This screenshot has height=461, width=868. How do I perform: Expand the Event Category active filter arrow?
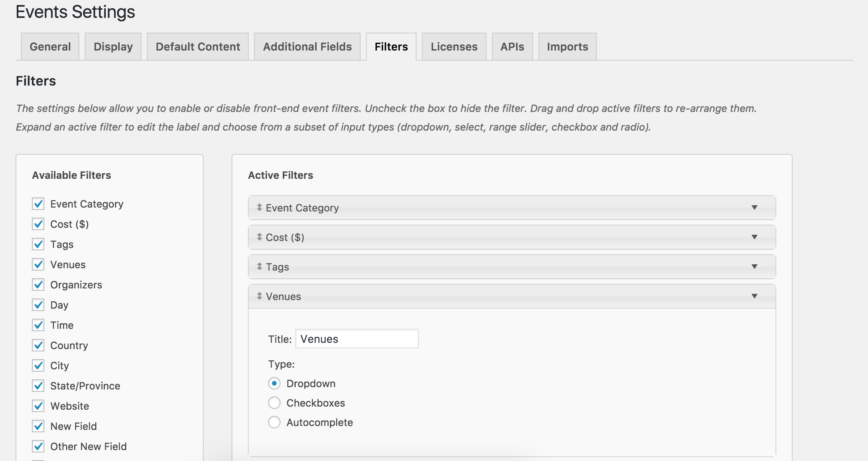(754, 208)
